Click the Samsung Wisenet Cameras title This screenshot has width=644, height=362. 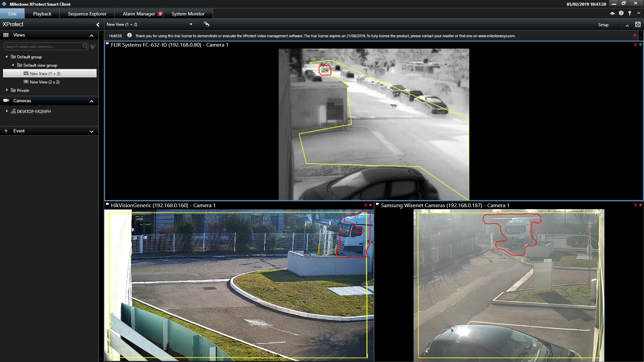coord(445,205)
